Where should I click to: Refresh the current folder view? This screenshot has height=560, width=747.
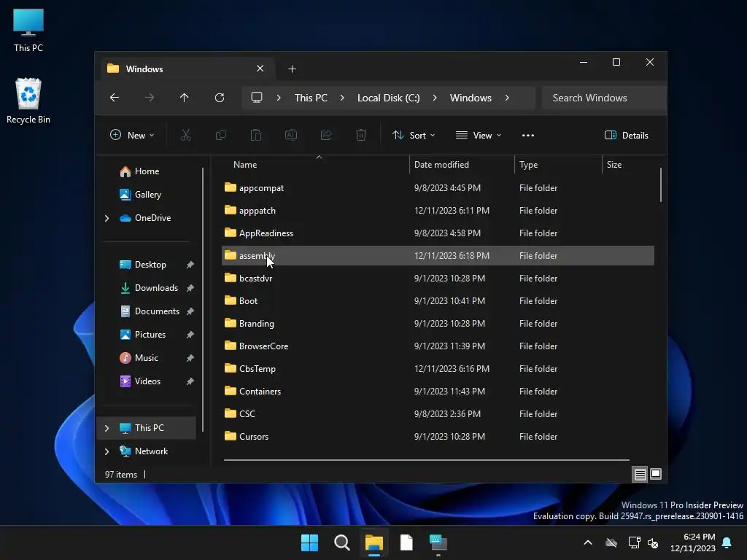220,98
